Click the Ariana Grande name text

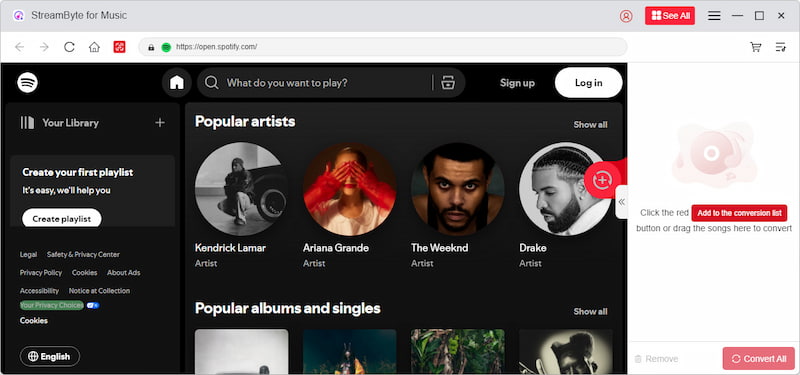(x=336, y=247)
